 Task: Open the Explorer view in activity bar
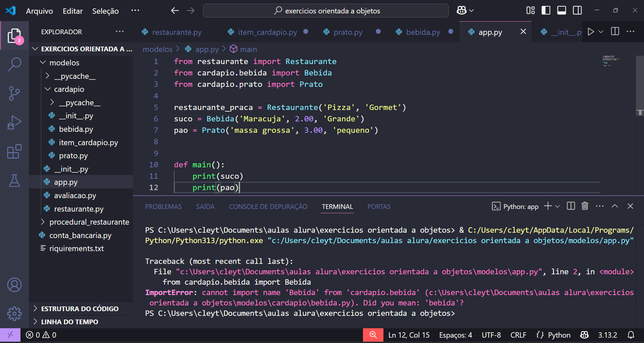(x=14, y=36)
